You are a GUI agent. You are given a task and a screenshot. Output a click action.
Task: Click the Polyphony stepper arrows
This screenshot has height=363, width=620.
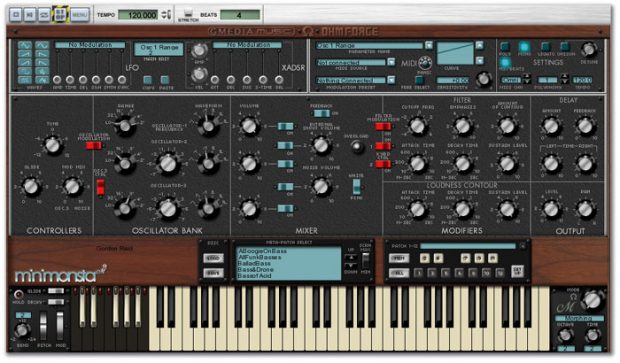565,79
